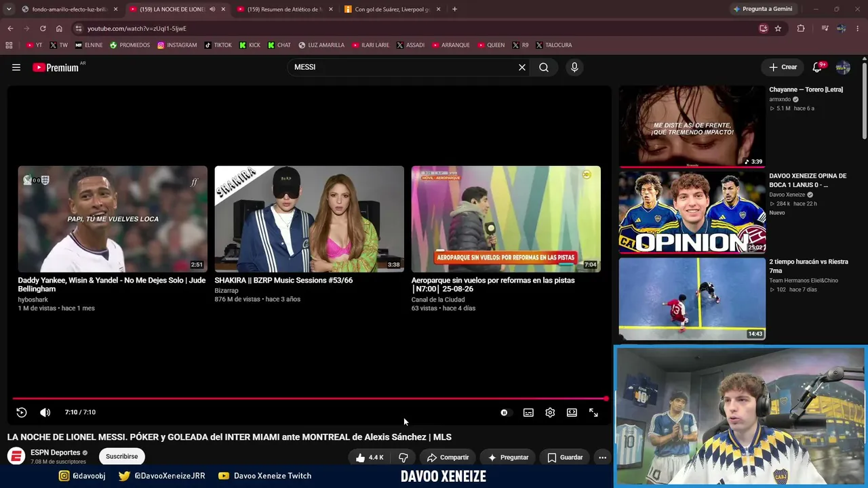Open the DAVOO XENEIZE OPINION sidebar thumbnail

[x=692, y=212]
